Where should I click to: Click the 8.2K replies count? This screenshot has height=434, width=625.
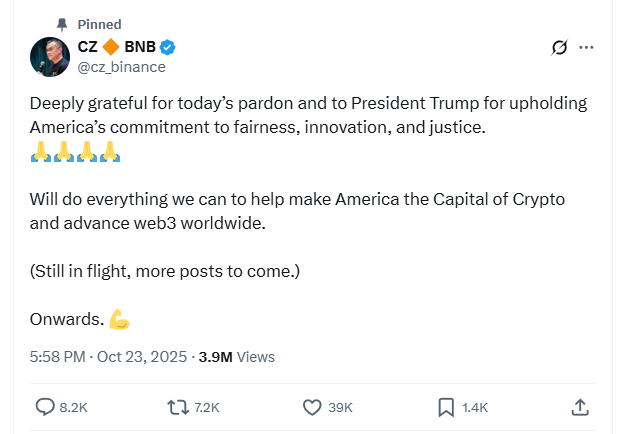pos(75,408)
